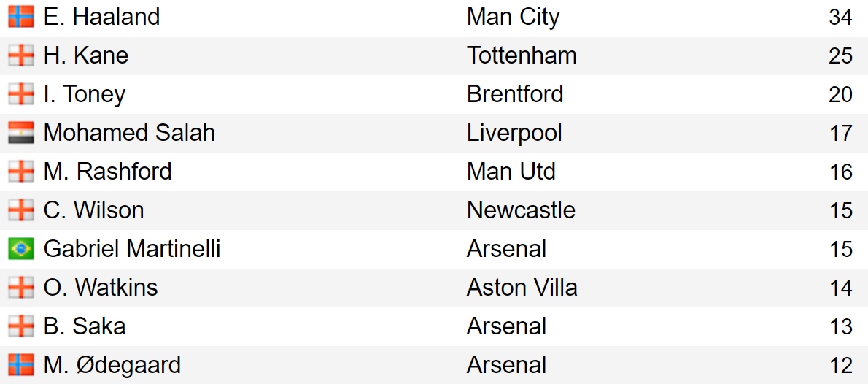Click the Norway flag beside E. Haaland
This screenshot has width=868, height=384.
(x=21, y=17)
